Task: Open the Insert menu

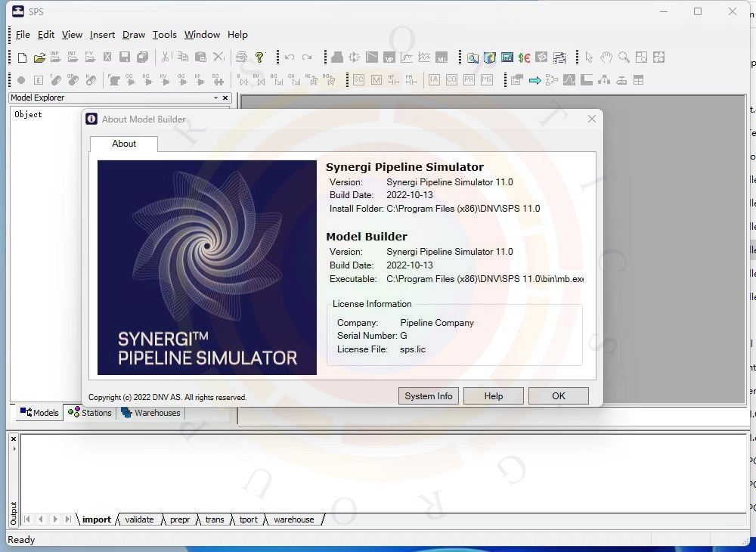Action: tap(102, 35)
